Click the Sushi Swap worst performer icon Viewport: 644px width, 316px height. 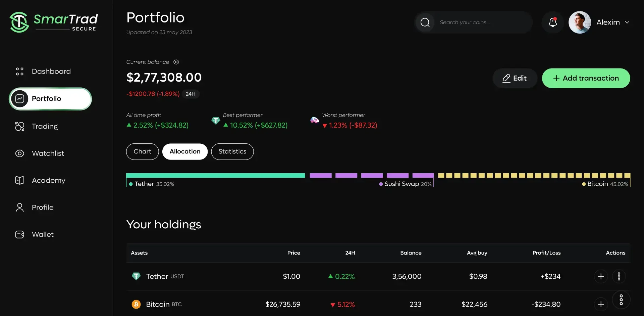(315, 120)
